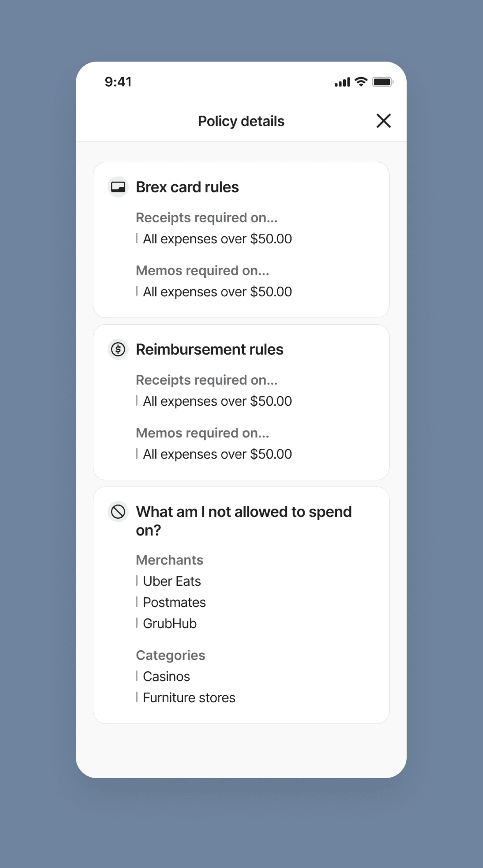This screenshot has height=868, width=483.
Task: Tap Receipts required under Reimbursement rules
Action: (207, 380)
